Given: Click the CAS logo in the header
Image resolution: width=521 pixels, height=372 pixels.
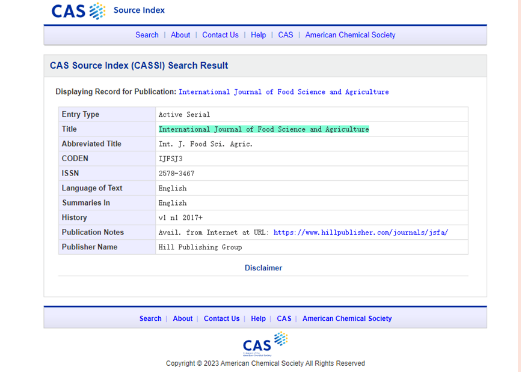Looking at the screenshot, I should coord(79,11).
